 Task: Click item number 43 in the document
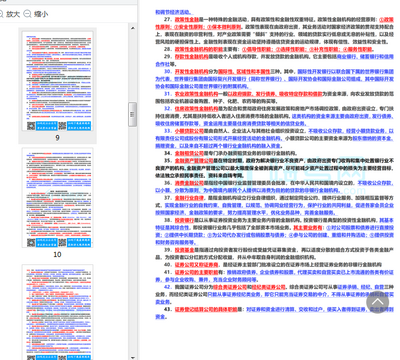click(x=168, y=309)
